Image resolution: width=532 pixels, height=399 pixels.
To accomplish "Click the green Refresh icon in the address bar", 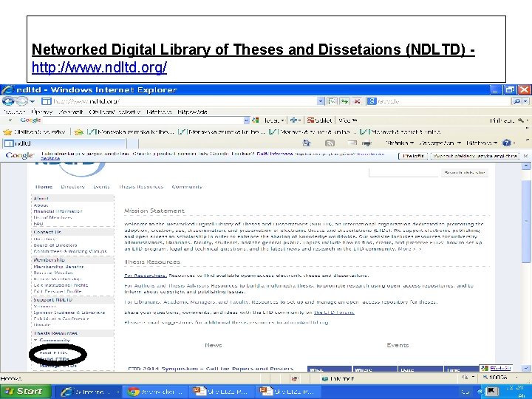I will click(x=344, y=101).
